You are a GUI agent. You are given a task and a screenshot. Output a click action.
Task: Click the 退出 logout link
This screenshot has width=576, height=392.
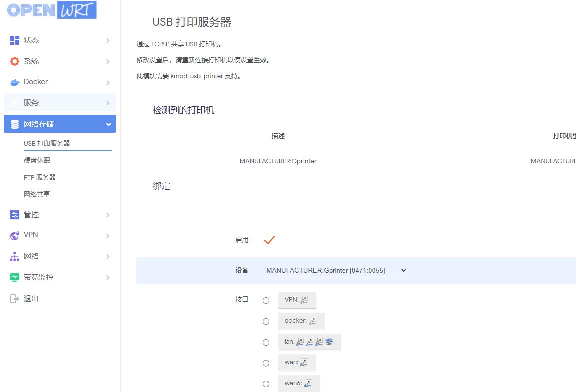[x=30, y=298]
